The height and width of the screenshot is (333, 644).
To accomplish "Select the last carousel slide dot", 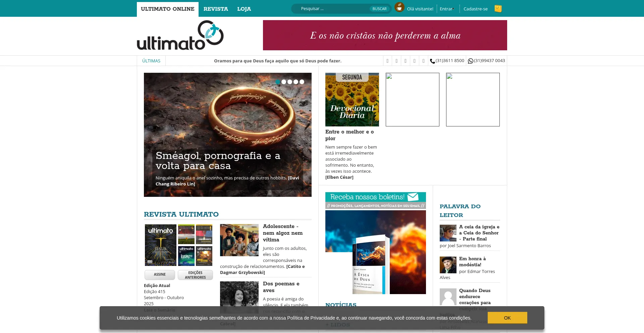I will click(302, 82).
